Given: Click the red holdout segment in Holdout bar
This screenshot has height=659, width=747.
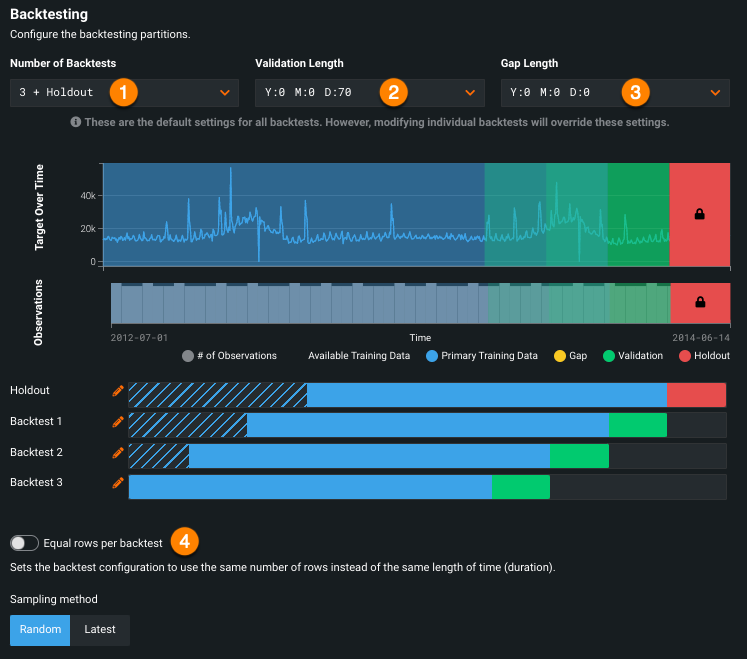Looking at the screenshot, I should [x=696, y=395].
